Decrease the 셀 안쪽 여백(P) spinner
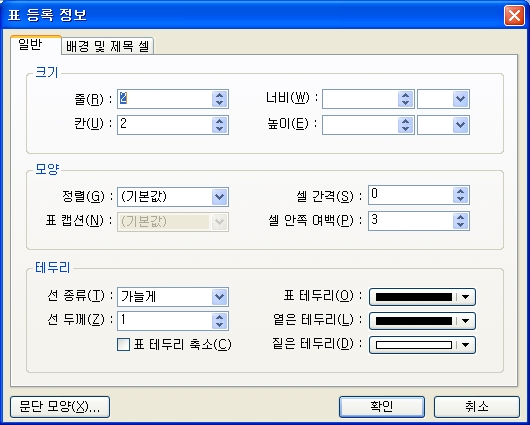 point(460,225)
